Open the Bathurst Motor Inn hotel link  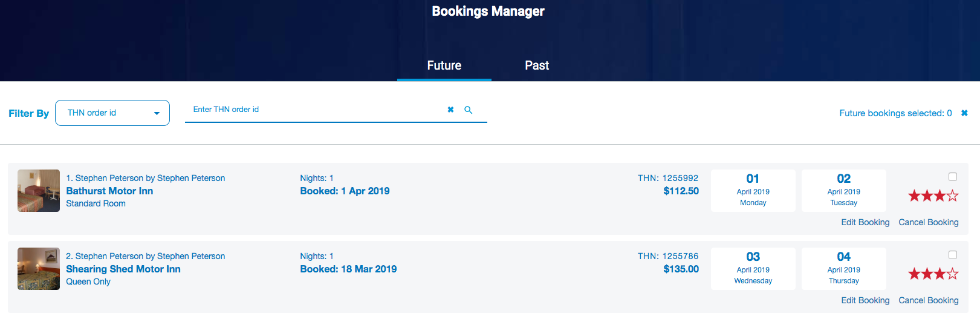[109, 191]
